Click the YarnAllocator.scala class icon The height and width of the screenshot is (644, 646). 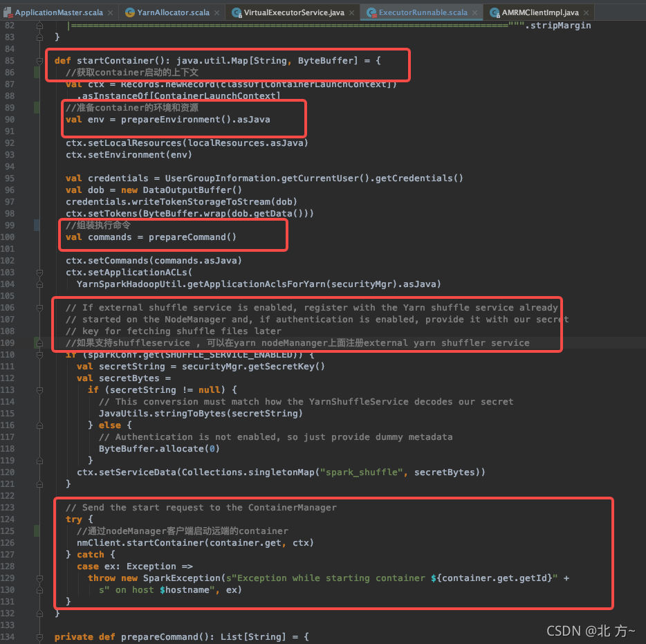tap(130, 12)
